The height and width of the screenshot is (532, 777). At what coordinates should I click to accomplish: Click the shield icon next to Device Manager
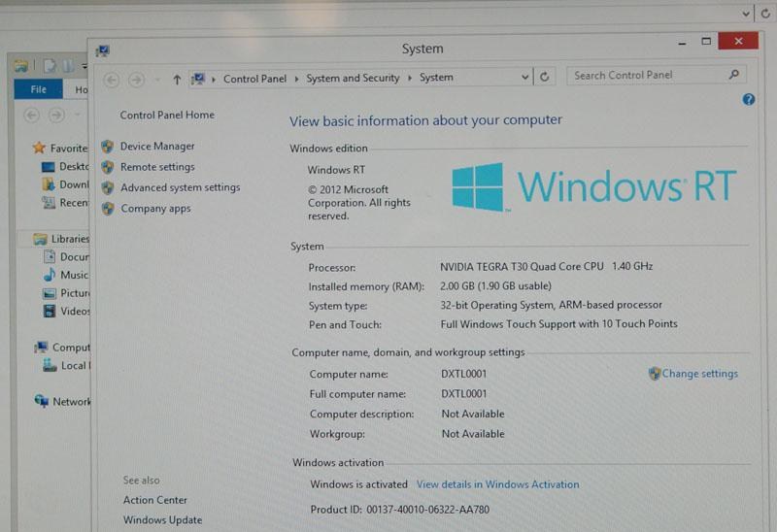point(107,147)
